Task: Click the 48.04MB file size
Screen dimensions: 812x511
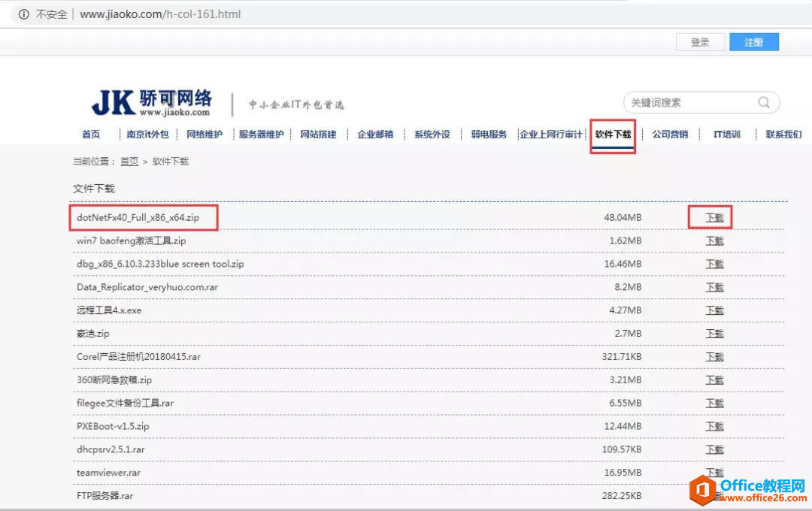Action: pos(623,217)
